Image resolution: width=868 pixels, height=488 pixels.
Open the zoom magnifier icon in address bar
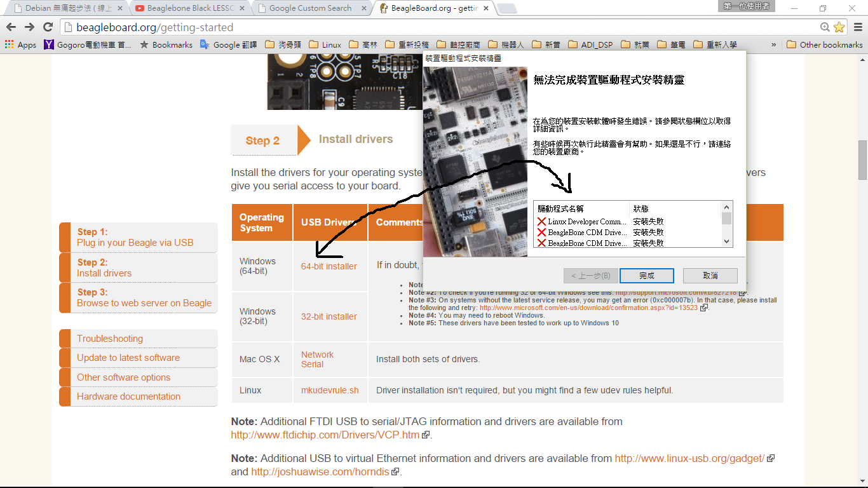825,27
